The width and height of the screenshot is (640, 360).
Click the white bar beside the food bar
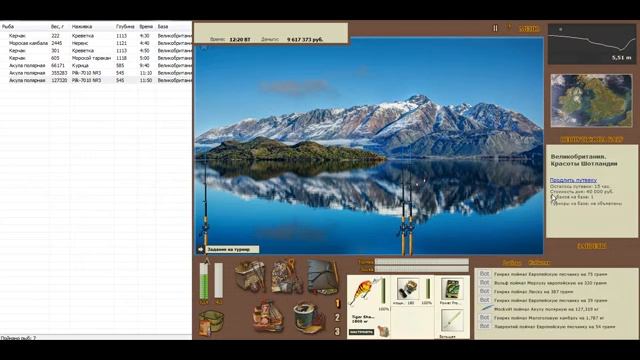219,280
